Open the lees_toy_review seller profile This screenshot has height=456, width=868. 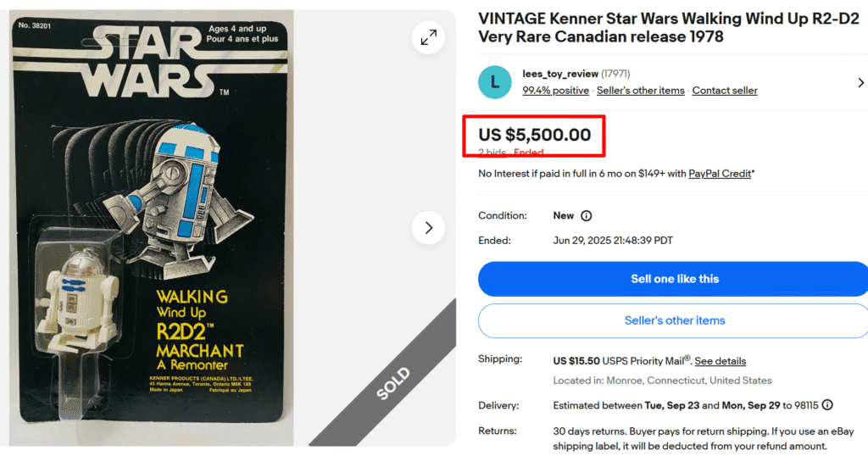click(x=559, y=74)
